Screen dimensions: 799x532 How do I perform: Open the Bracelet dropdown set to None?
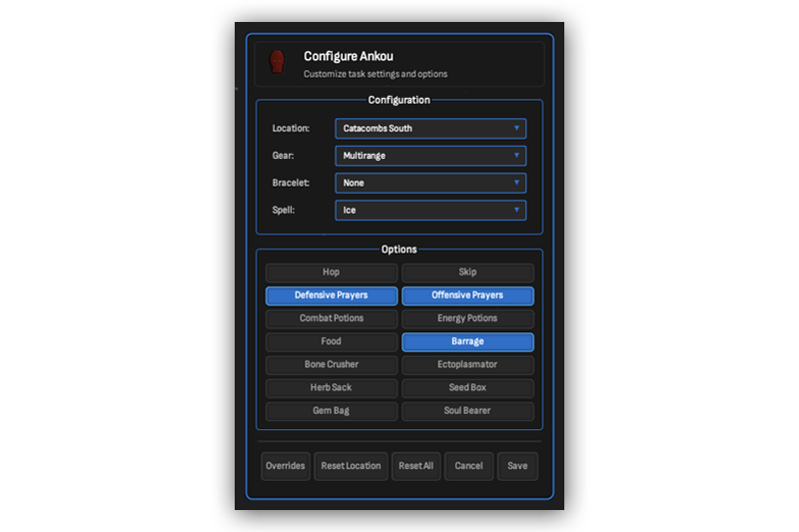point(430,183)
